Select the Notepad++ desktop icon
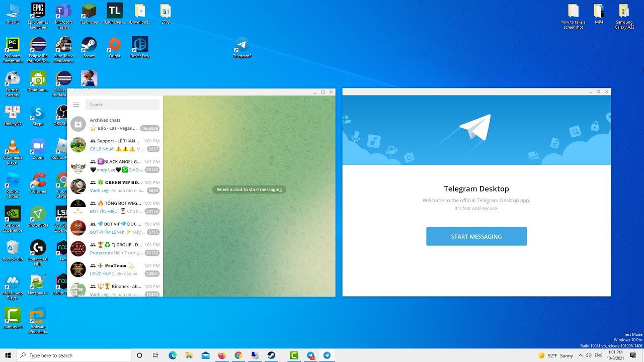The image size is (644, 362). [x=38, y=285]
